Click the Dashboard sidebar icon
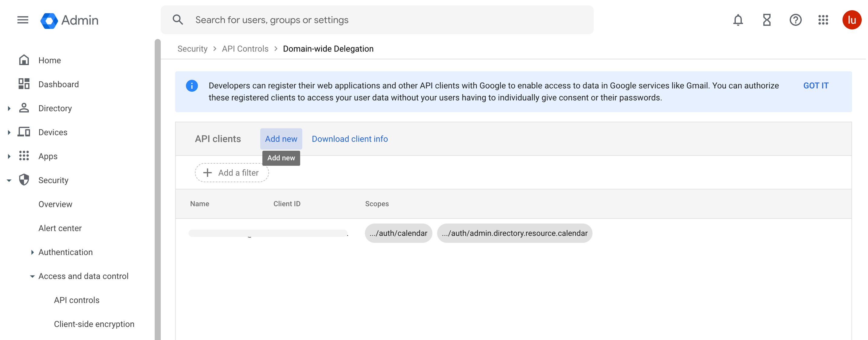The height and width of the screenshot is (340, 868). click(x=24, y=84)
